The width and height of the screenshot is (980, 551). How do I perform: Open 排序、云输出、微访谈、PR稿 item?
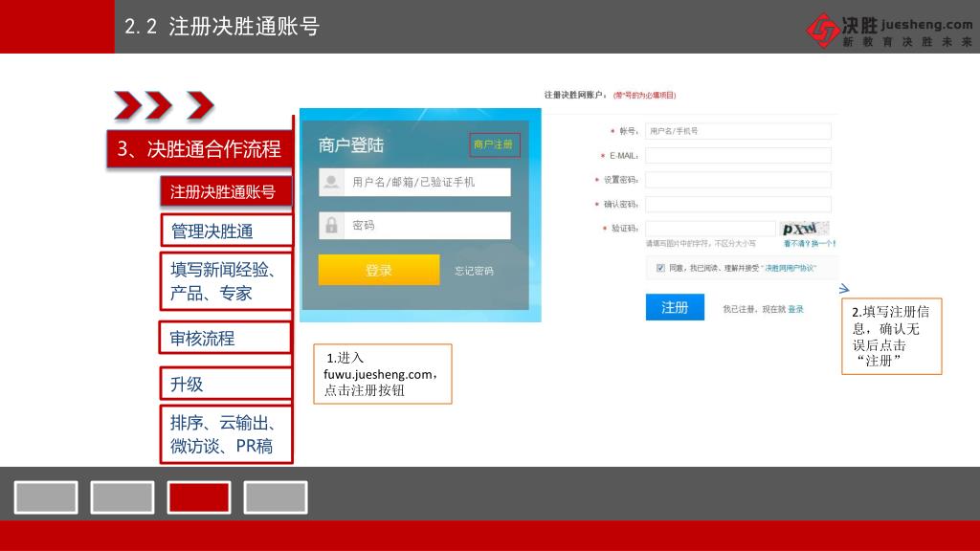click(226, 434)
